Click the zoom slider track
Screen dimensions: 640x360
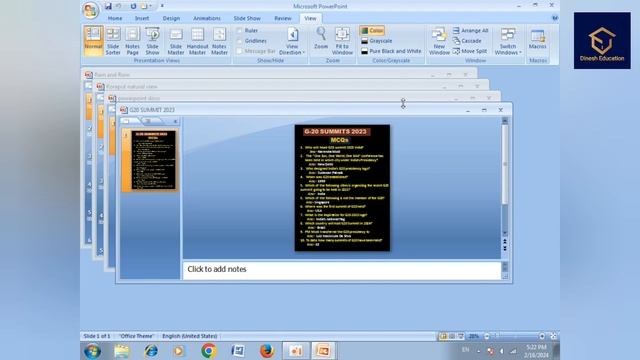(514, 336)
